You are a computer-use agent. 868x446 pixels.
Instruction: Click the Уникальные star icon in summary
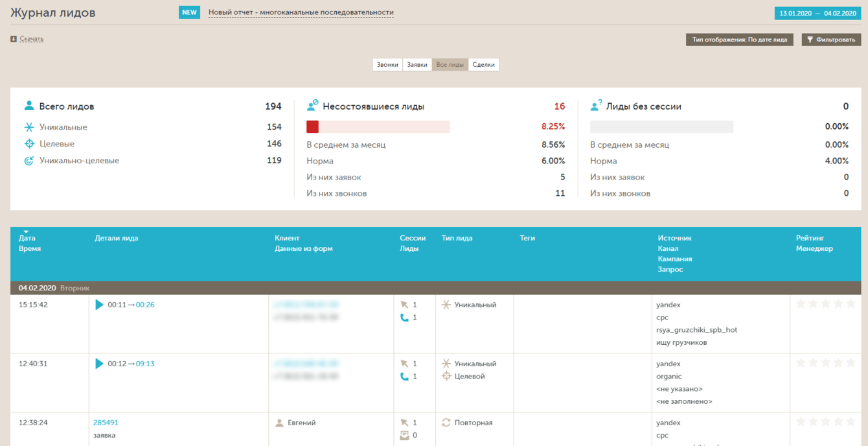tap(29, 127)
